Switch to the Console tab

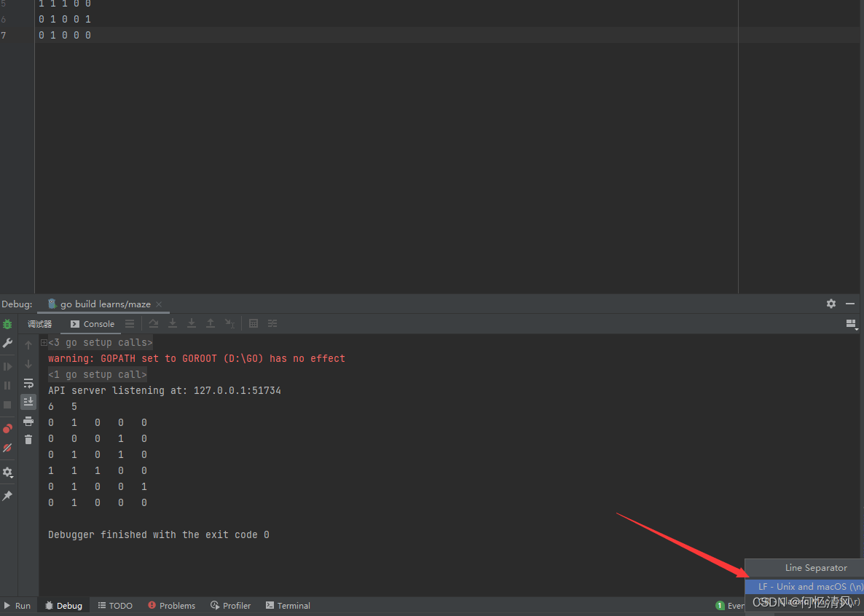(92, 324)
